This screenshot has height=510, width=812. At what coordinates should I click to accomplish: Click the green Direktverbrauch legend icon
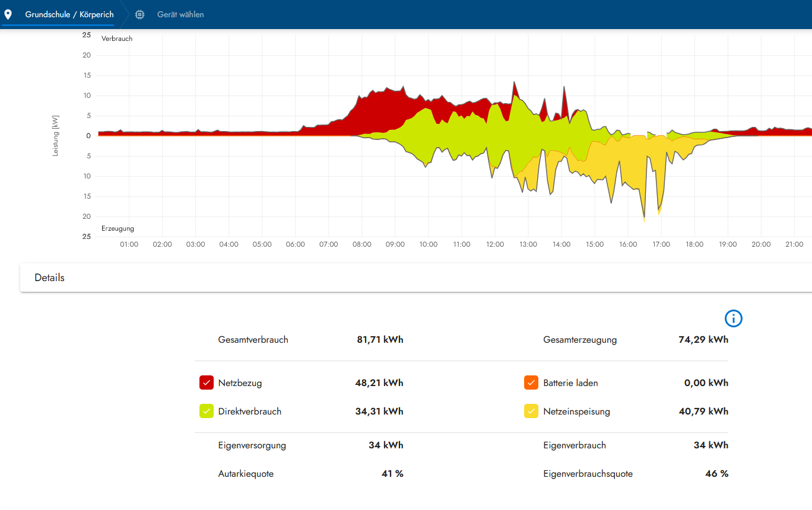pos(206,411)
